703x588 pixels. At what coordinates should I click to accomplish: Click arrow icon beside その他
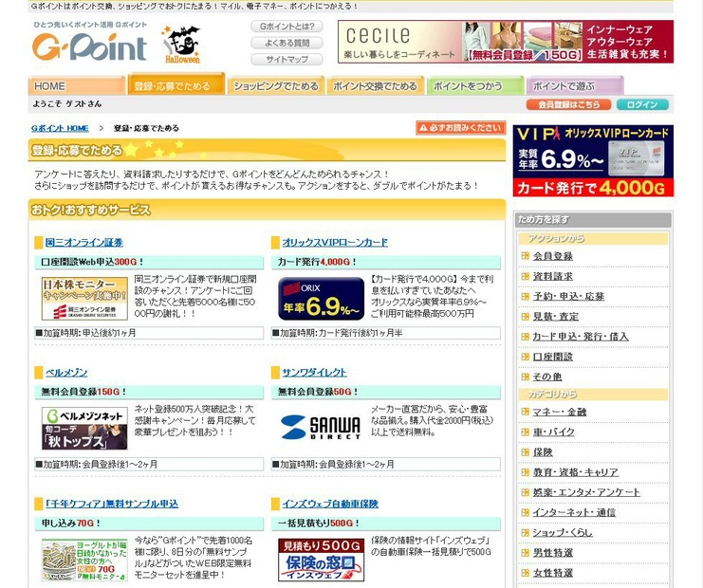[525, 377]
